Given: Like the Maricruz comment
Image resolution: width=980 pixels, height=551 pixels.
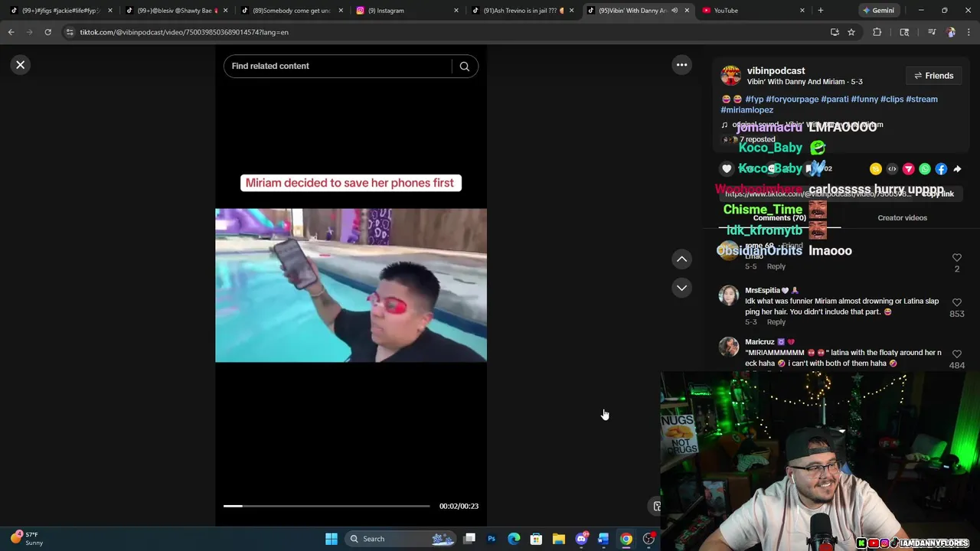Looking at the screenshot, I should point(957,354).
